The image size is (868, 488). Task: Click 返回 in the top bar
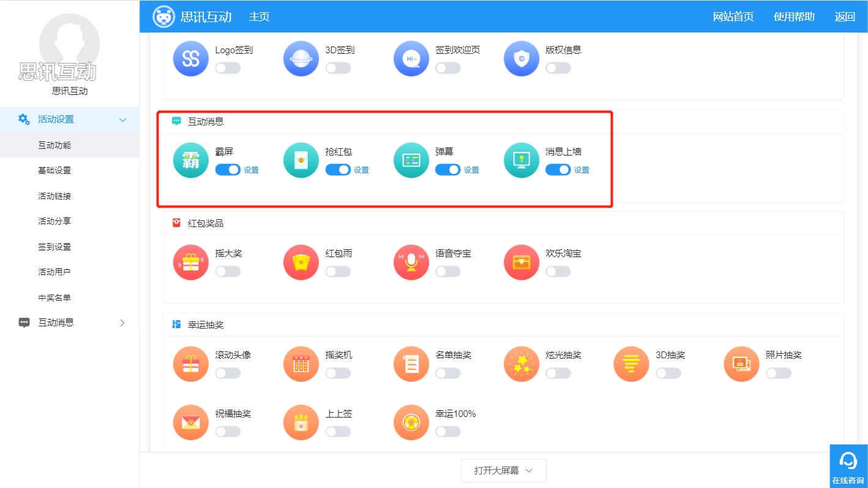(845, 17)
